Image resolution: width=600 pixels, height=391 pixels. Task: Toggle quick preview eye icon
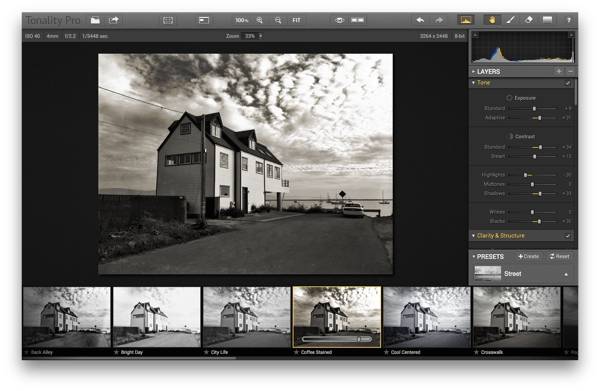pyautogui.click(x=339, y=20)
